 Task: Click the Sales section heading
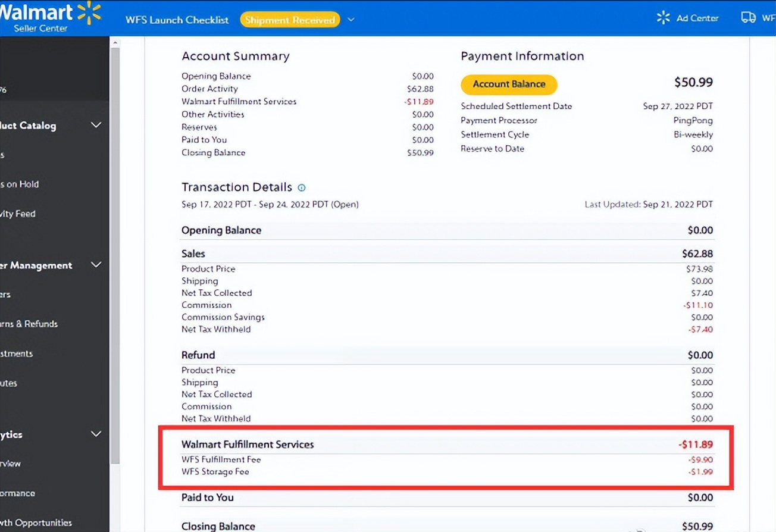tap(193, 254)
